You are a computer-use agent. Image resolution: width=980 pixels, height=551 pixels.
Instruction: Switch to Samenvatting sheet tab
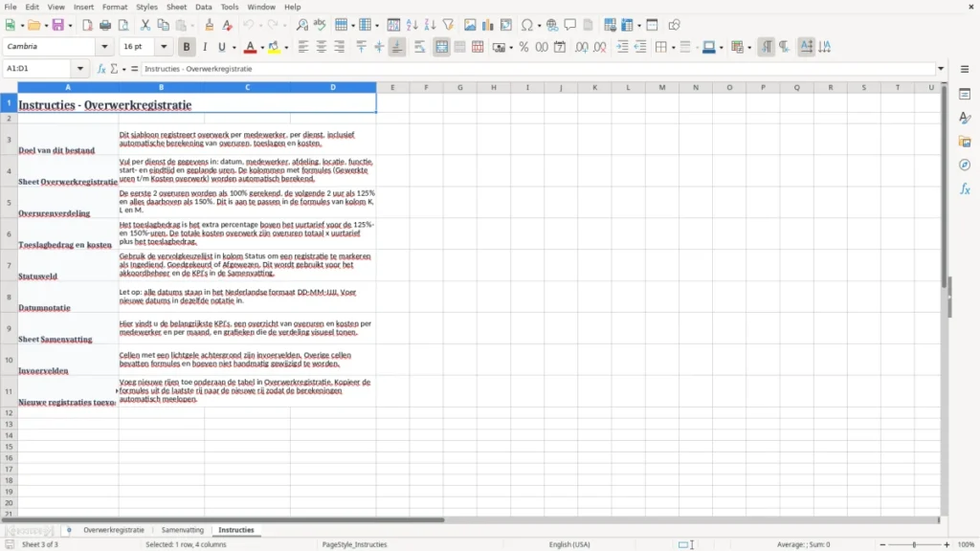(183, 530)
